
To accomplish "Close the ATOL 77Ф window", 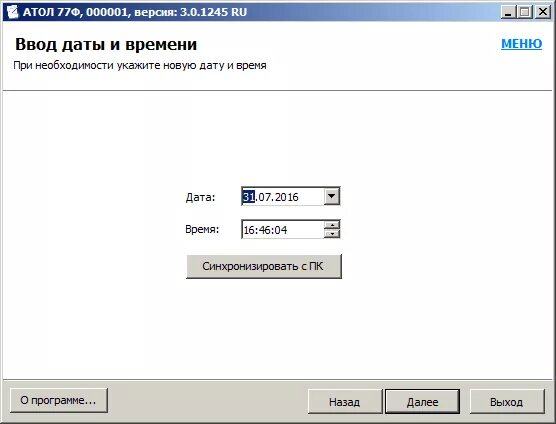I will pyautogui.click(x=543, y=12).
